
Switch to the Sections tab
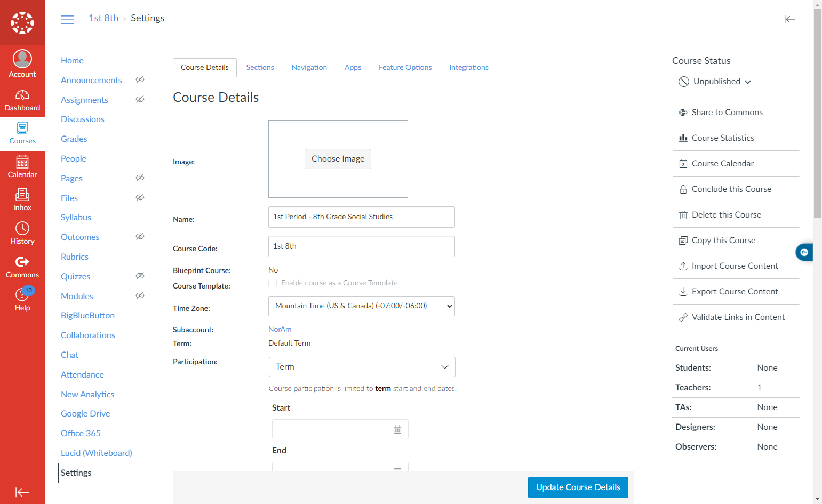pos(260,68)
